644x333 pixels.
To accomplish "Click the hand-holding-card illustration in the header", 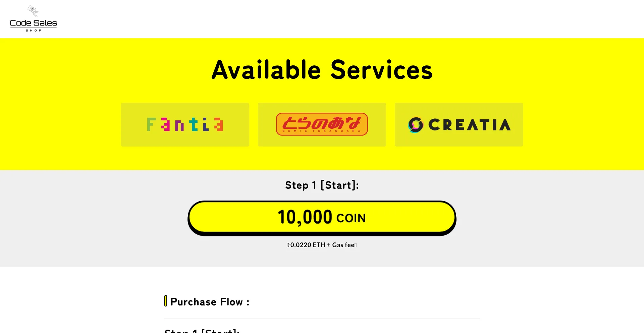I will (33, 10).
